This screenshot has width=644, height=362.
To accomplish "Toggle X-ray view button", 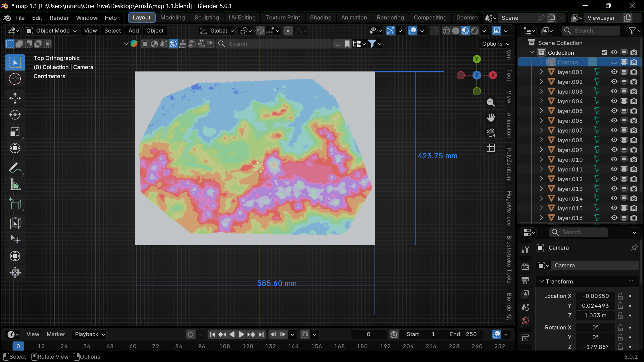I will pos(434,31).
